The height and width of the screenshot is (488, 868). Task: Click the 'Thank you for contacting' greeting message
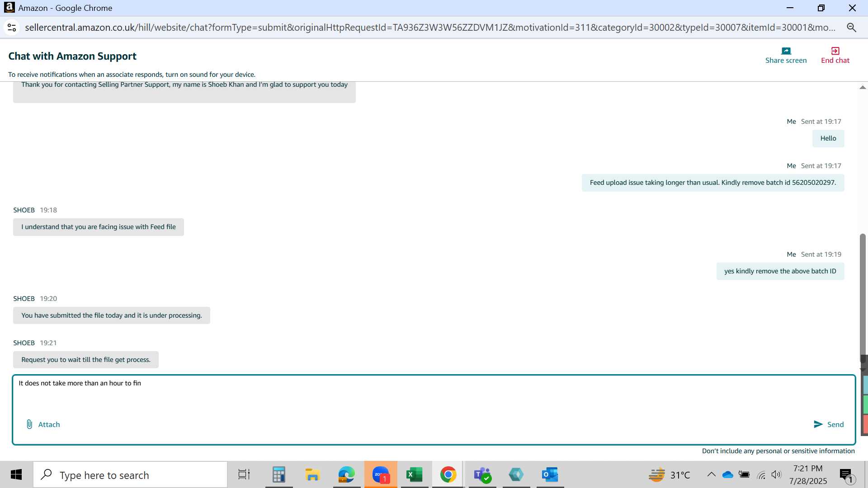coord(184,92)
